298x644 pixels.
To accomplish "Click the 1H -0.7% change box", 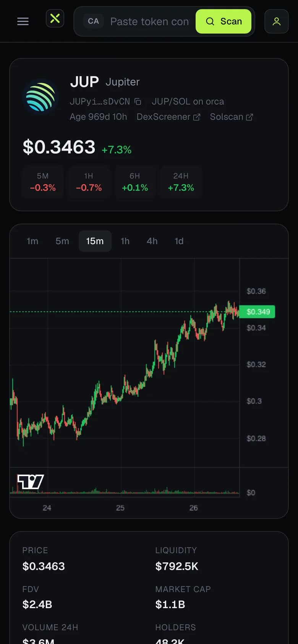I will [x=89, y=182].
